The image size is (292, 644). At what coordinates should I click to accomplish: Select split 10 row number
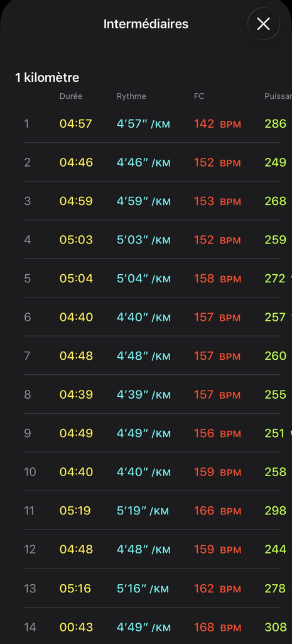click(30, 472)
